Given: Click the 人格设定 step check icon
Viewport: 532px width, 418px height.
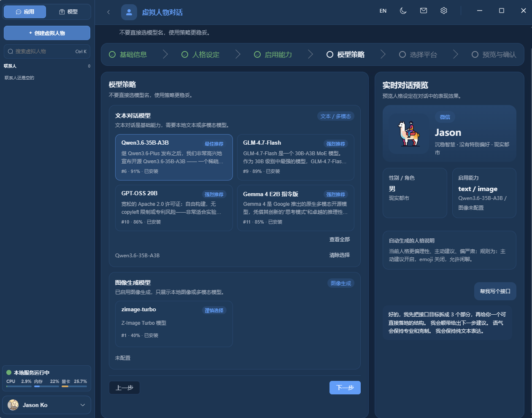Looking at the screenshot, I should 185,54.
